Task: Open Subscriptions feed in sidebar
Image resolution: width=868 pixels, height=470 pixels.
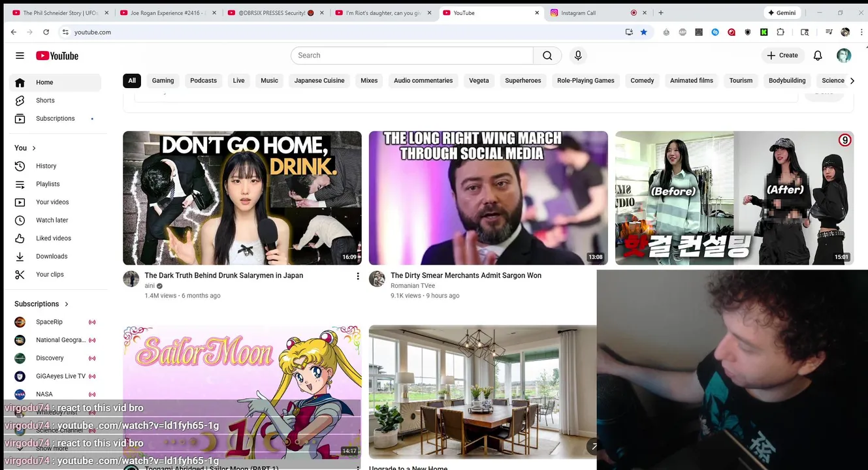Action: click(56, 119)
